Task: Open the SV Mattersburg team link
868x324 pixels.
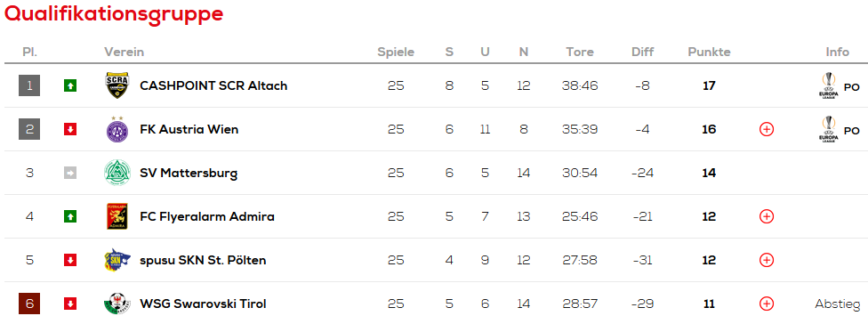Action: click(x=189, y=173)
